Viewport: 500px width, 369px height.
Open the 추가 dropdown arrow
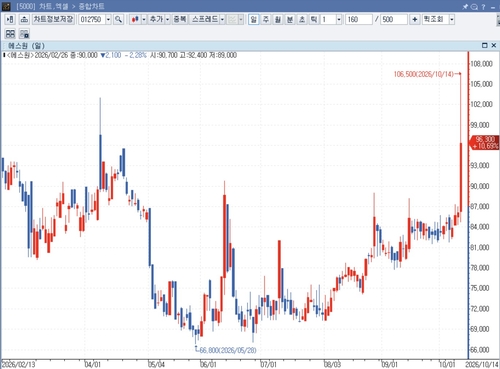click(168, 20)
